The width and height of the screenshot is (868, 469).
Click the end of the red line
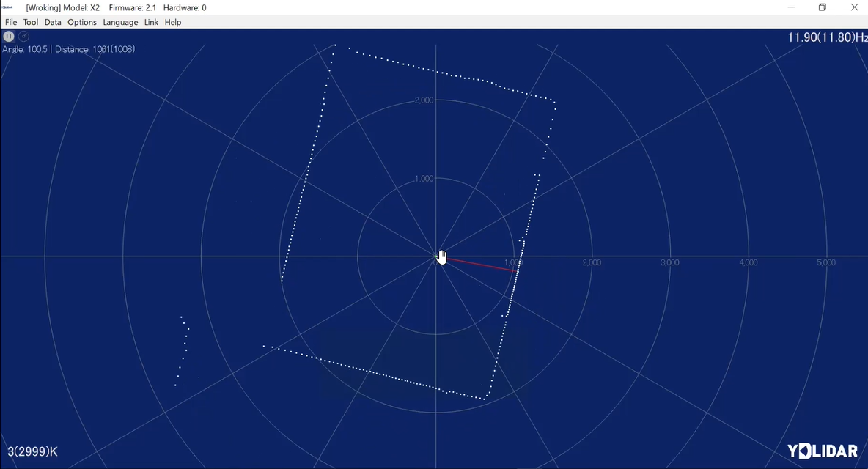pyautogui.click(x=515, y=271)
